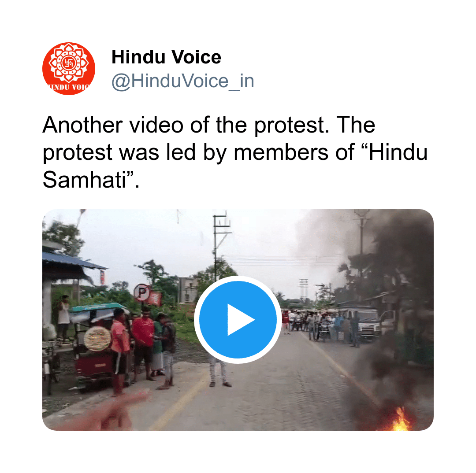Open the Hindu Voice profile avatar
The width and height of the screenshot is (476, 473).
pos(69,69)
